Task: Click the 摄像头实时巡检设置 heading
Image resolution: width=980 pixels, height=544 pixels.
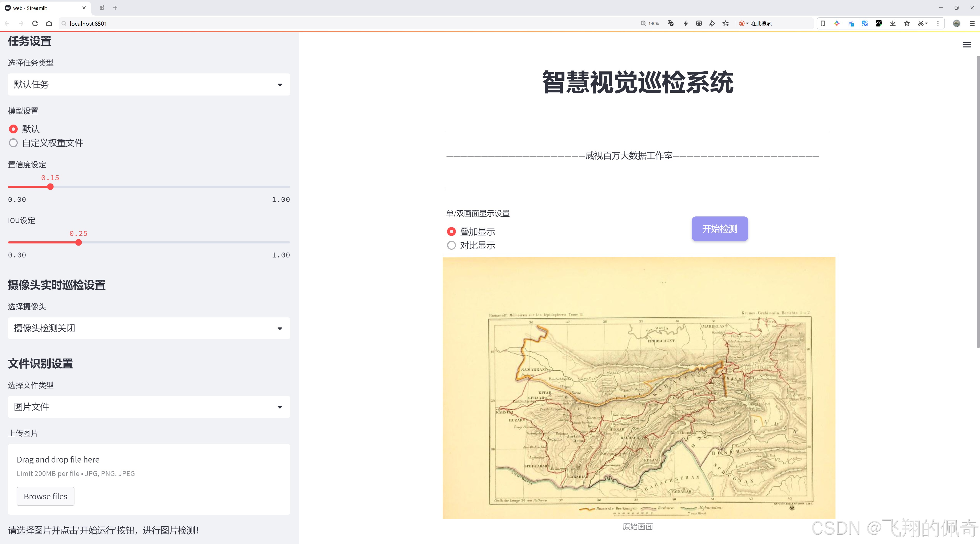Action: click(x=57, y=285)
